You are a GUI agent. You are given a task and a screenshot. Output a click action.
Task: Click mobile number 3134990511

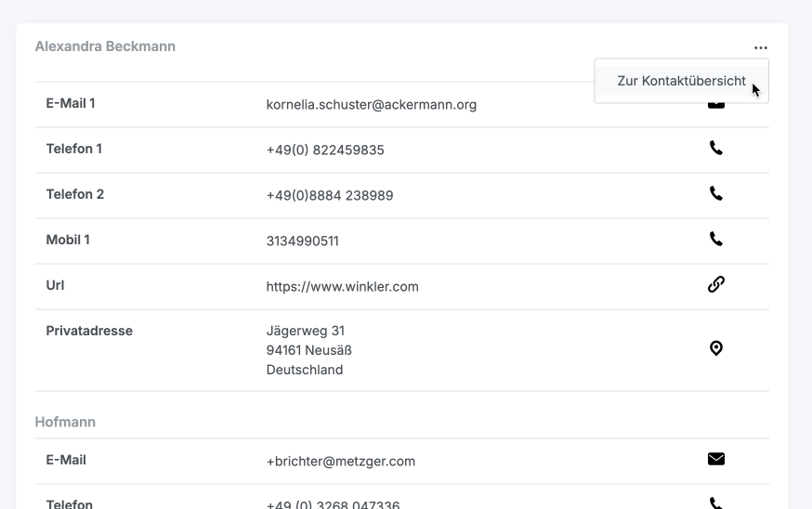pos(302,241)
